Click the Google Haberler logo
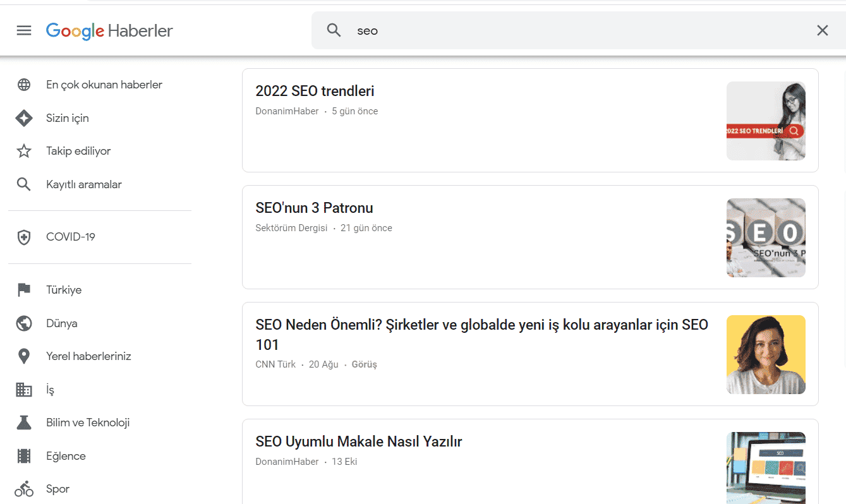The width and height of the screenshot is (846, 504). pos(109,30)
